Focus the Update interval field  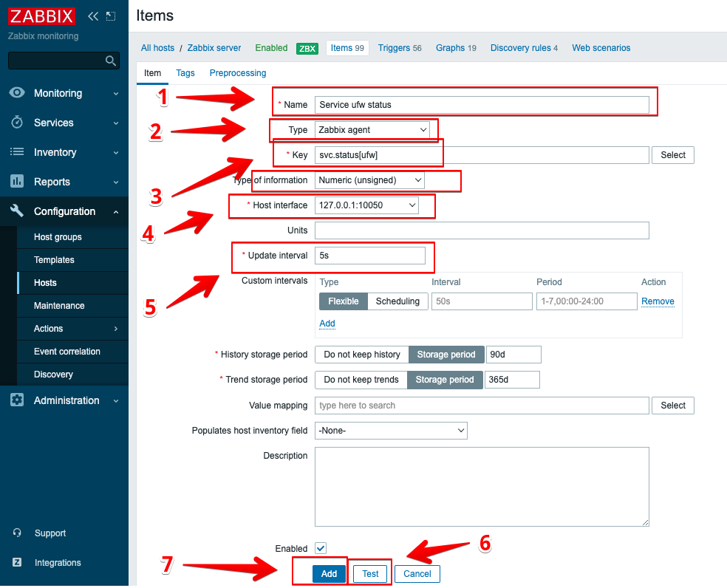370,256
